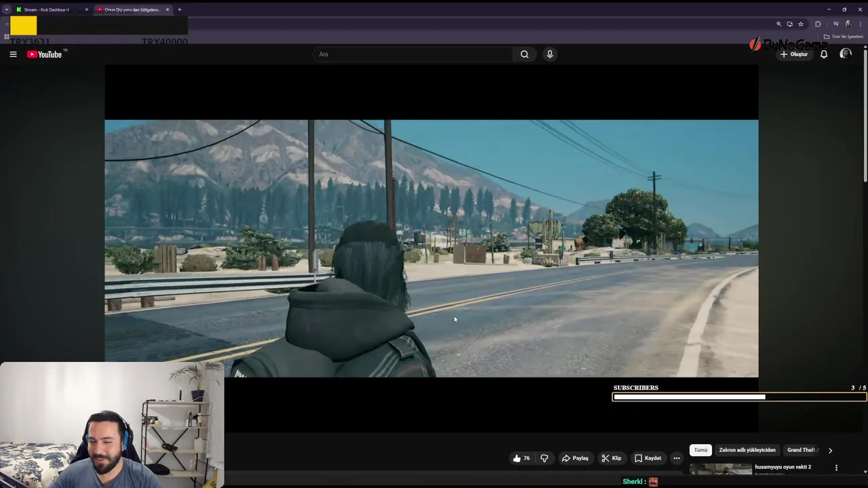The image size is (868, 488).
Task: Open the Tüm Yer İşaretleri bookmarks folder
Action: [x=843, y=37]
